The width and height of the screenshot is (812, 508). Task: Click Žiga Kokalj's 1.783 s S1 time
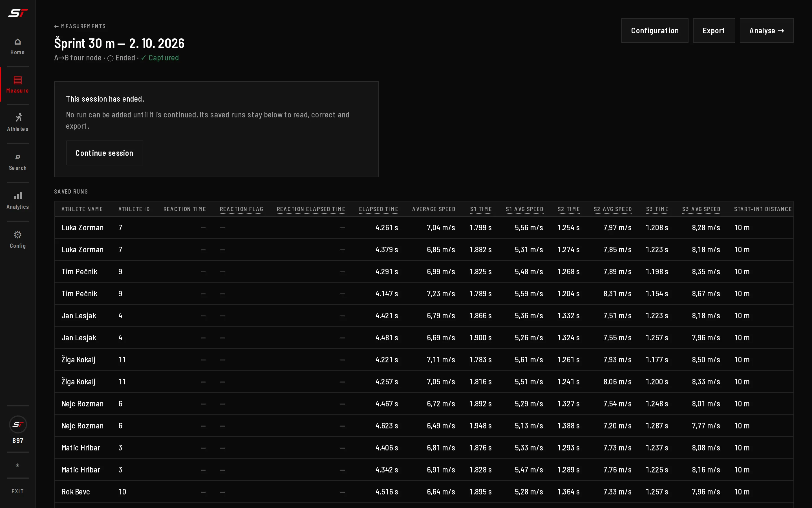[480, 360]
